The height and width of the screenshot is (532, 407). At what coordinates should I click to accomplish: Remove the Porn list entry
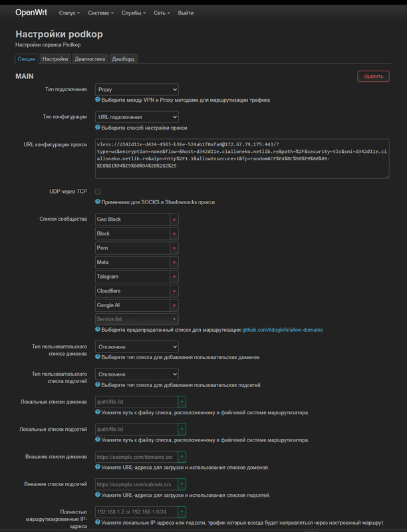pos(174,248)
